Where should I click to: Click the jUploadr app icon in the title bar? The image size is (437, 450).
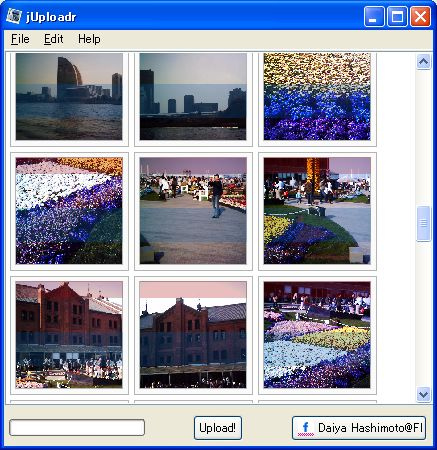(x=14, y=16)
